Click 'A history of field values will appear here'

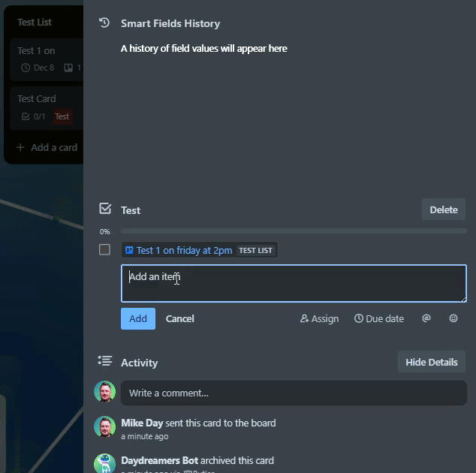coord(204,48)
